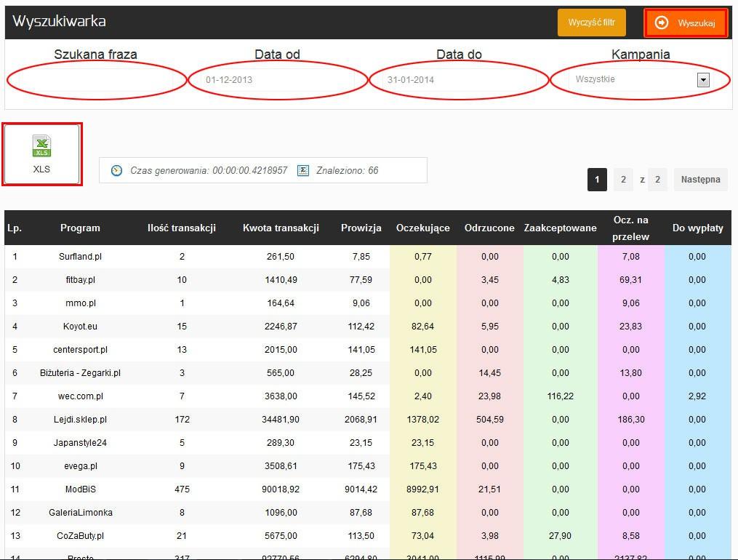This screenshot has height=560, width=738.
Task: Select the ModBiS program cell
Action: 80,489
